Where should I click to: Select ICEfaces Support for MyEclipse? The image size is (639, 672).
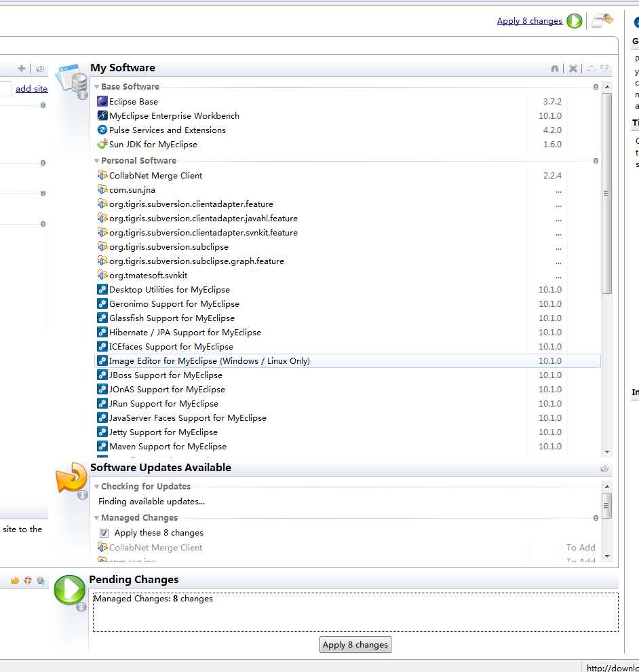tap(171, 346)
